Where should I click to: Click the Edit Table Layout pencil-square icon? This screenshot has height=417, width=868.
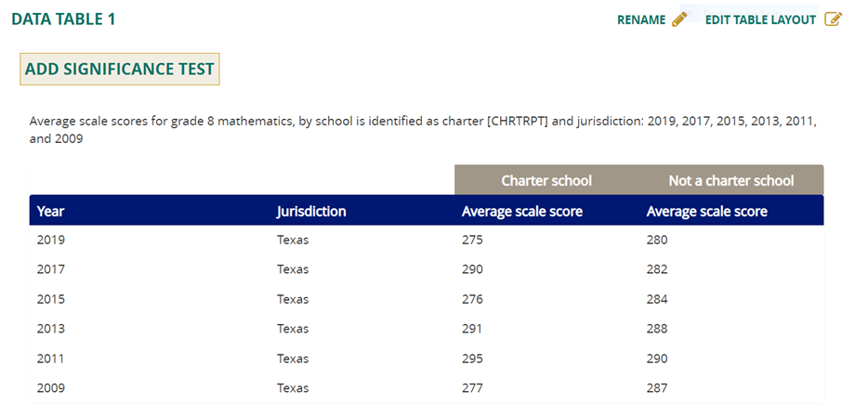pyautogui.click(x=833, y=20)
